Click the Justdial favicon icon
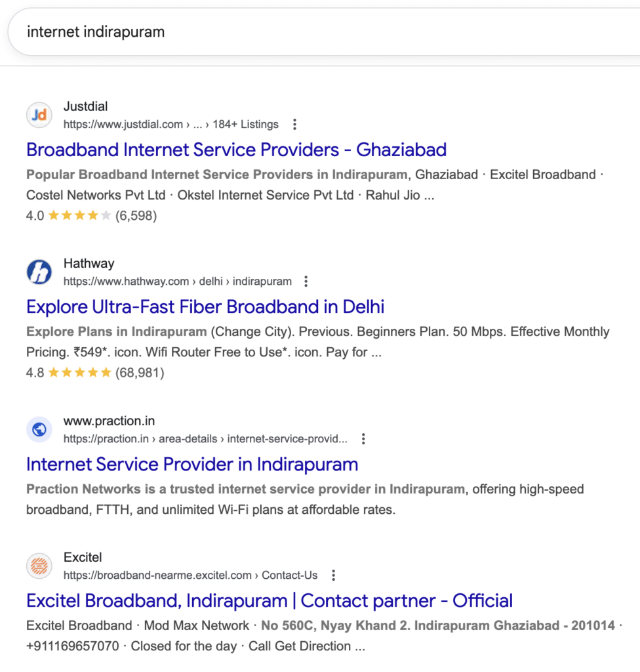This screenshot has width=640, height=672. pos(39,115)
